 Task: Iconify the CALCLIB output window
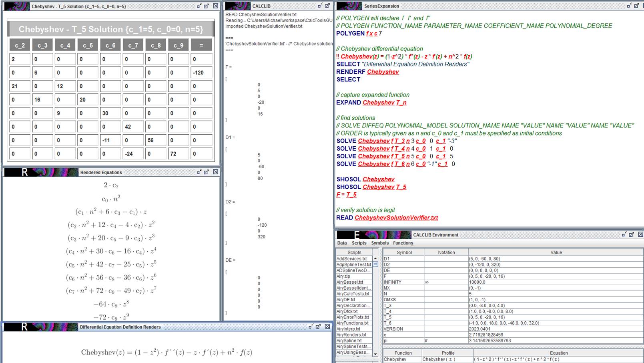tap(319, 6)
